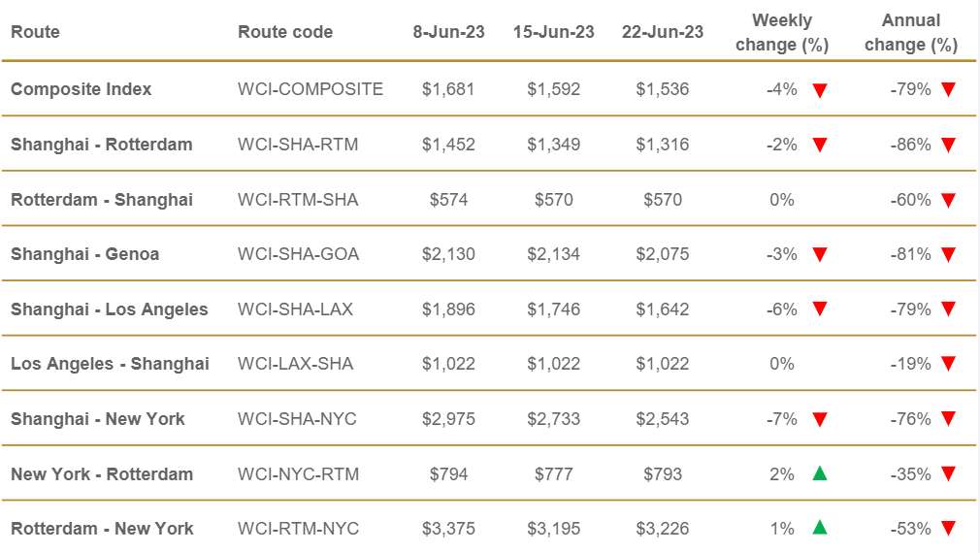Image resolution: width=980 pixels, height=553 pixels.
Task: Click the Route column header
Action: (x=35, y=32)
